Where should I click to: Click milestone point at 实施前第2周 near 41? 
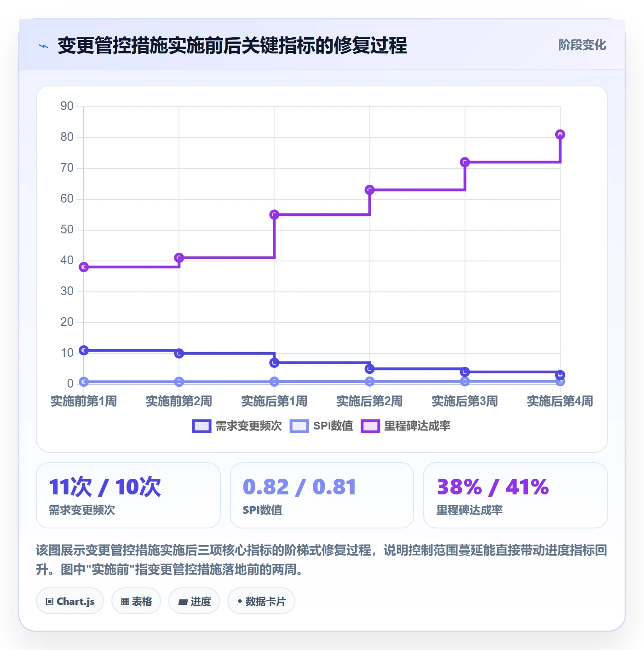coord(179,258)
